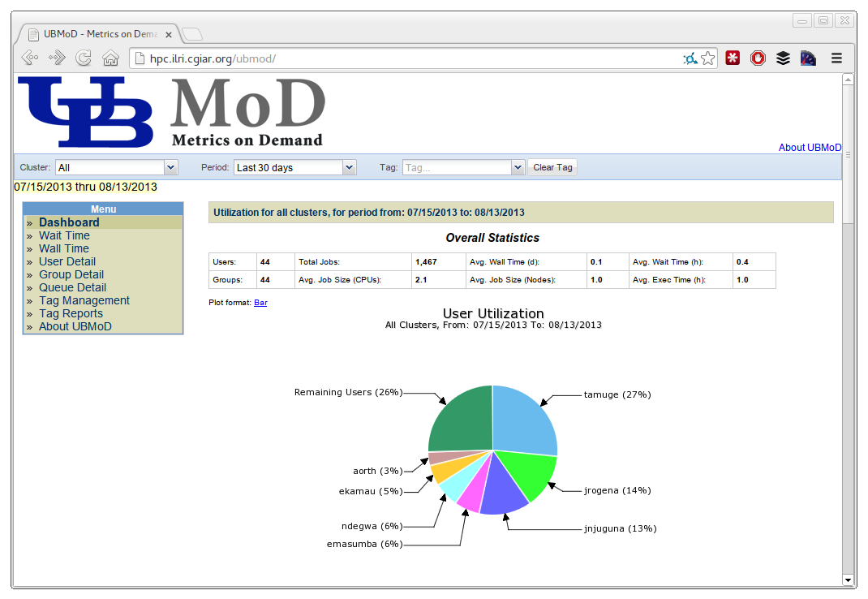Click the Avg. Wait Time (h) cell
Screen dimensions: 868x599
click(681, 262)
